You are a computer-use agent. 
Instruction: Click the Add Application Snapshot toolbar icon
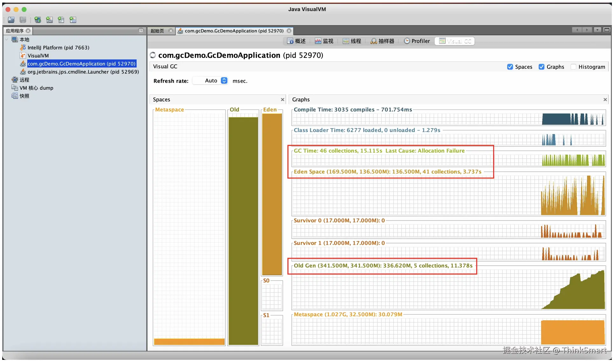(73, 20)
